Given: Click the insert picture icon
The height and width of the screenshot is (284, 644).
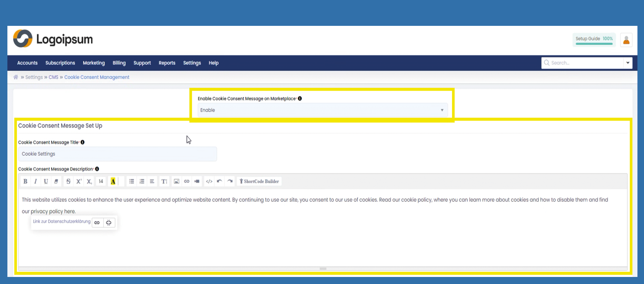Looking at the screenshot, I should point(176,181).
